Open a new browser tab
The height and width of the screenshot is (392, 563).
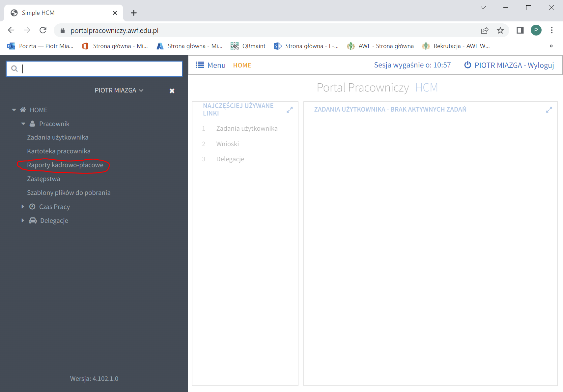point(133,13)
